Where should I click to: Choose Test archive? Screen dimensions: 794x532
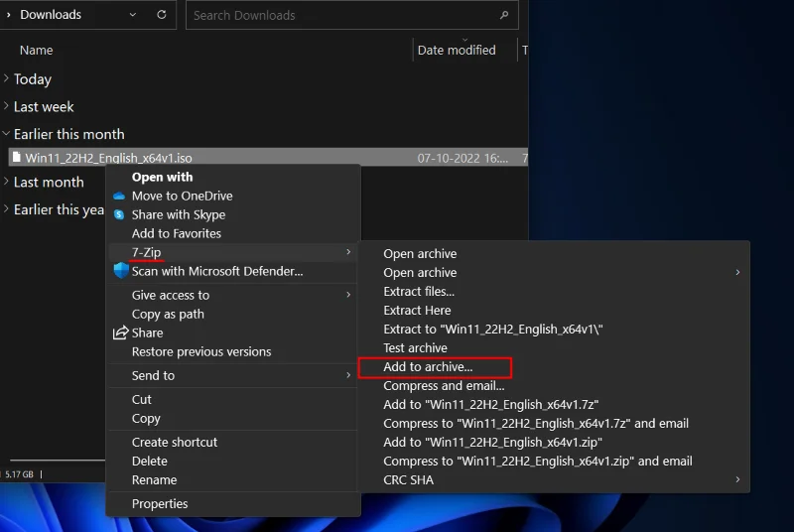(415, 347)
